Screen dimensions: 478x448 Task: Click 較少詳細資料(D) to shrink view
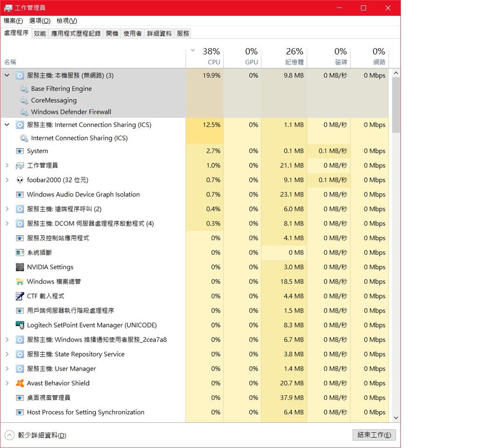coord(35,435)
